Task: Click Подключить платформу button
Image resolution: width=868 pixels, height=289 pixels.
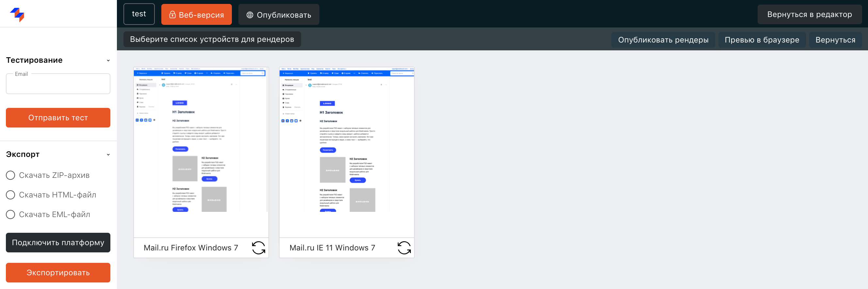Action: coord(58,243)
